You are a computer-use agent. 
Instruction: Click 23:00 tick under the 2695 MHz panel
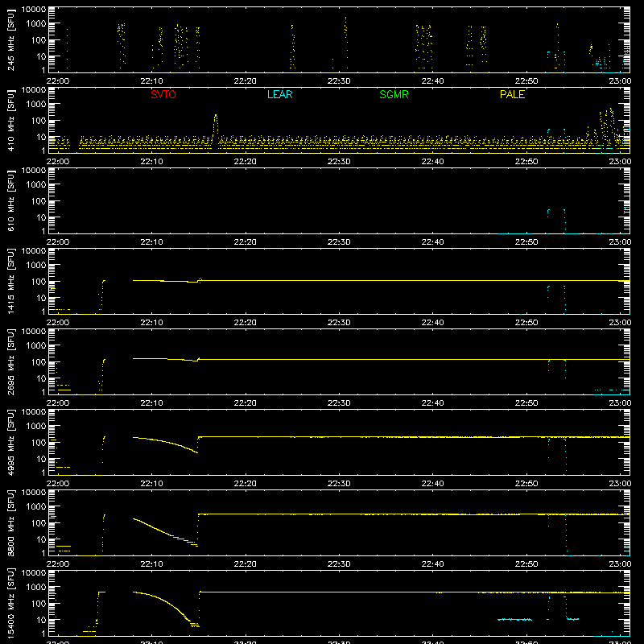tap(620, 403)
